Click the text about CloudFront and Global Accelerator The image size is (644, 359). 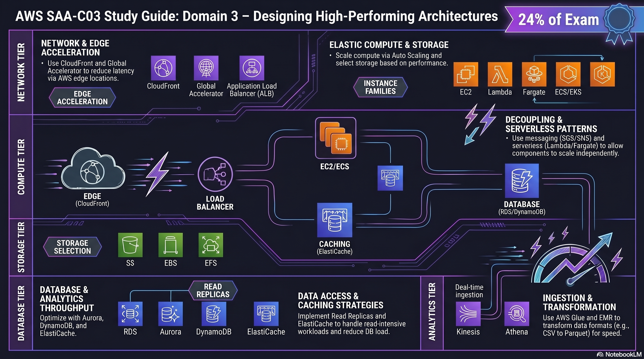(x=91, y=71)
